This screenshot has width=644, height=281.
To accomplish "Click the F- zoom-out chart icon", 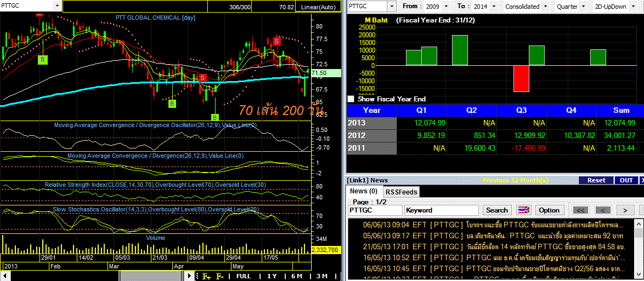I will pyautogui.click(x=220, y=276).
